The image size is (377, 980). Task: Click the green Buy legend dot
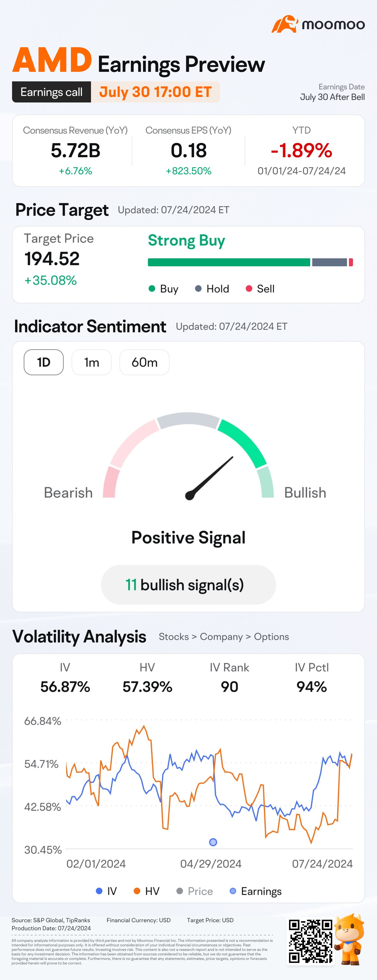[152, 288]
